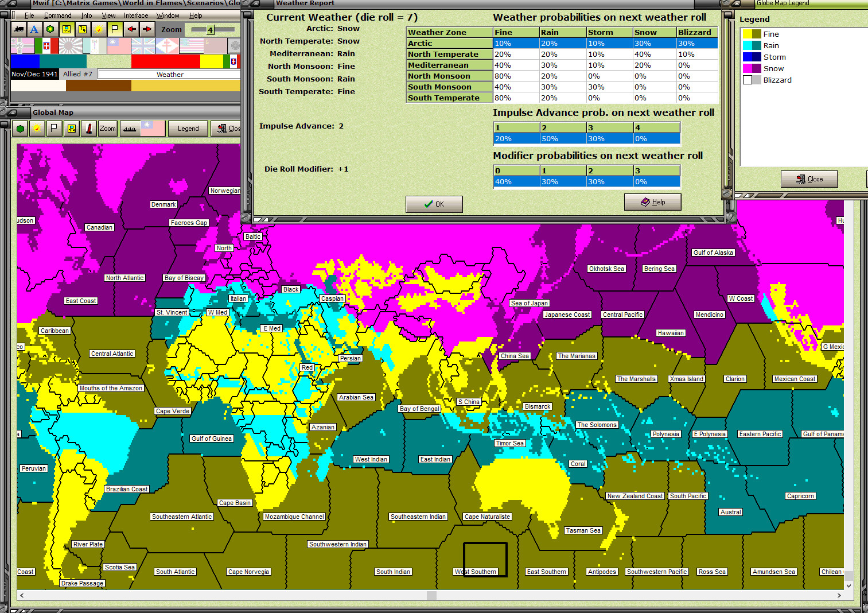Click the Close button in Global Map toolbar
This screenshot has width=868, height=613.
226,129
